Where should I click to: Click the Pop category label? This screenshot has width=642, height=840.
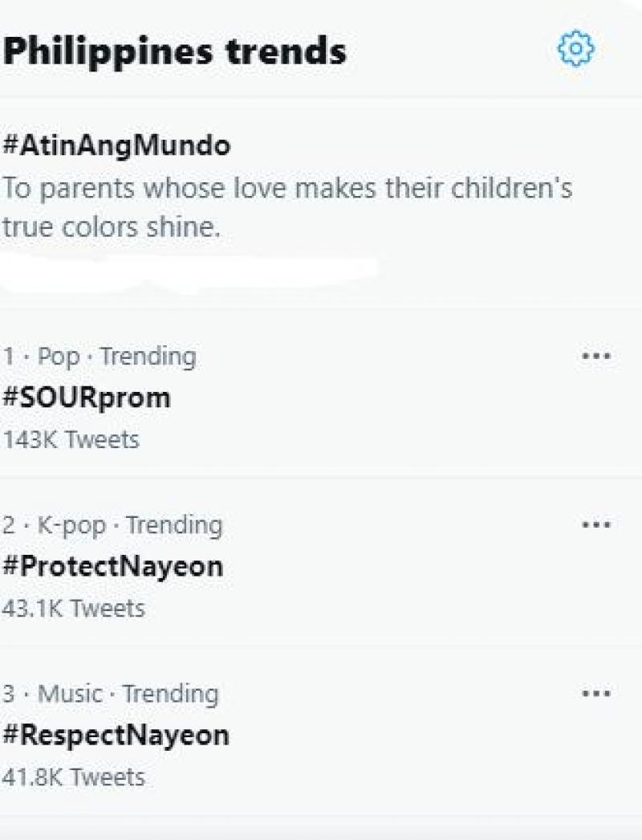pos(59,356)
